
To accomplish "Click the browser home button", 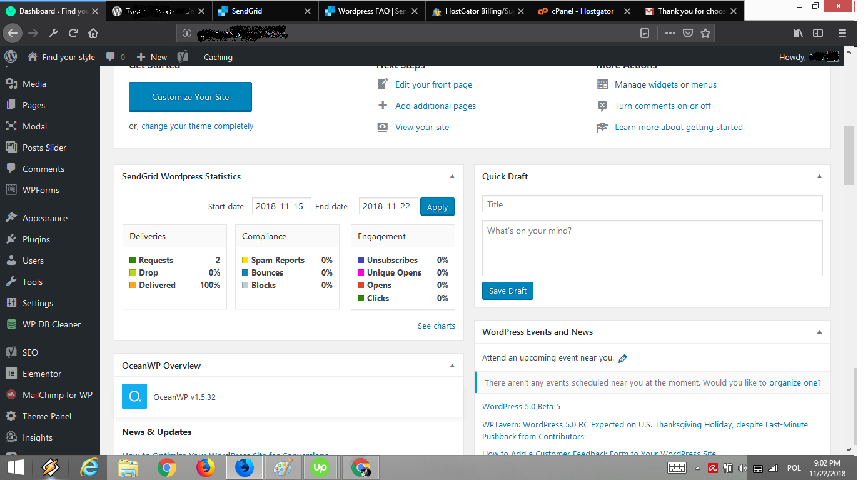I will coord(93,34).
